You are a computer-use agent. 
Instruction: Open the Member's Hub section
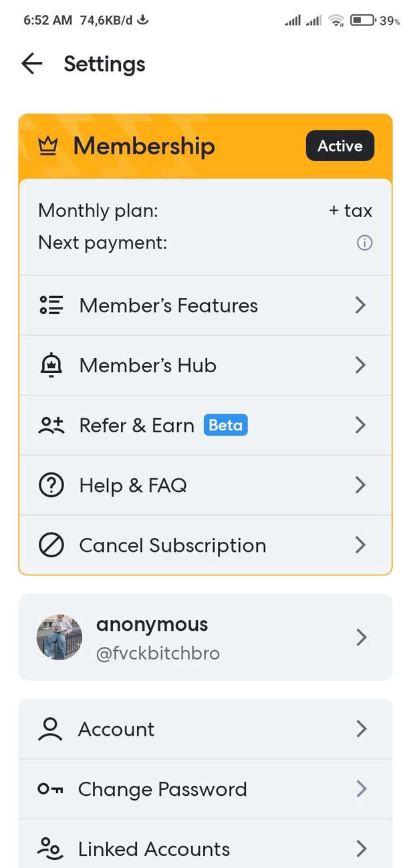(360, 365)
